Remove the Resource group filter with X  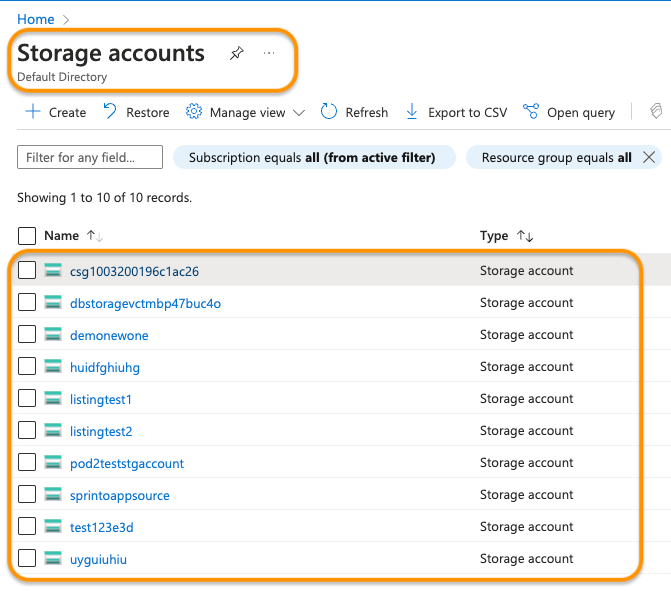(649, 157)
